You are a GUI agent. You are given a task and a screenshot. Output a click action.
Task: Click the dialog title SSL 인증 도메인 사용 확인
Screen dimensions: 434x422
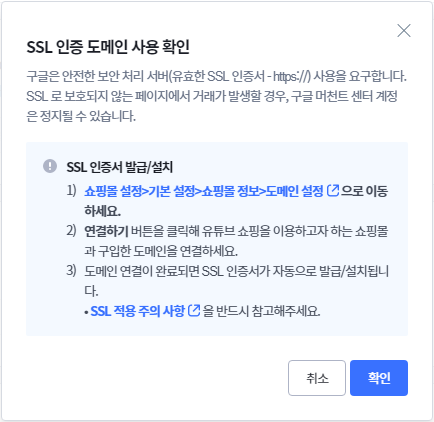coord(108,47)
